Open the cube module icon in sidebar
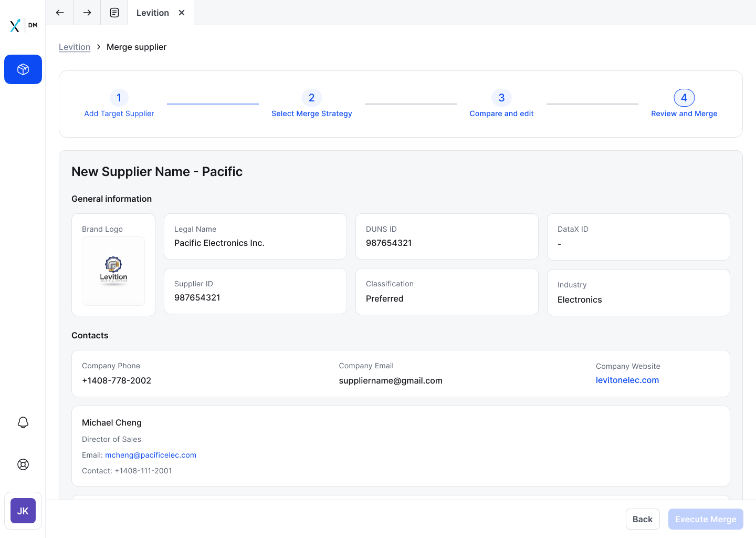Viewport: 756px width, 538px height. pyautogui.click(x=23, y=69)
